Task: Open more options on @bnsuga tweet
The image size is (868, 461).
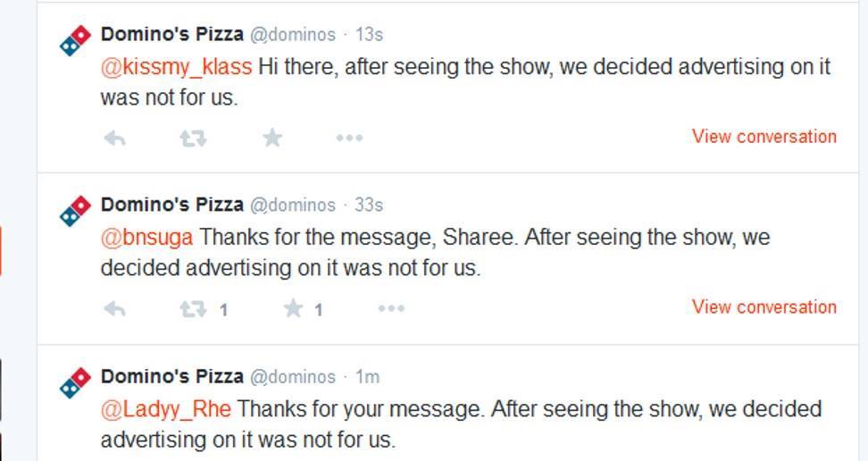Action: [x=391, y=309]
